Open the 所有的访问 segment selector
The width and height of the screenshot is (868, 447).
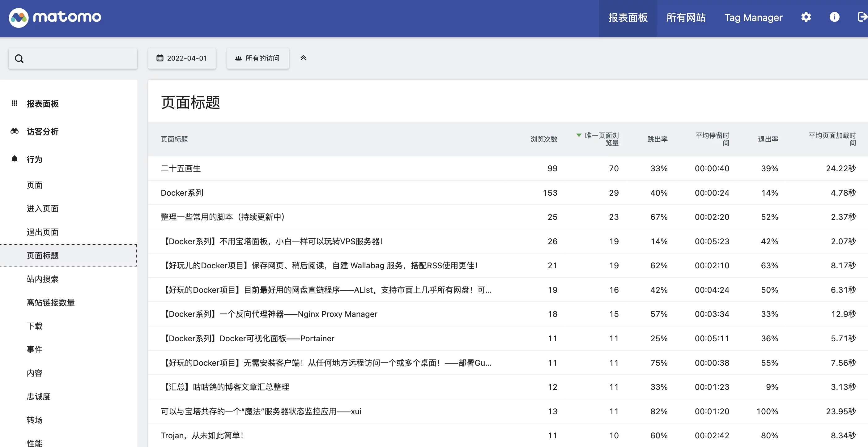point(258,58)
